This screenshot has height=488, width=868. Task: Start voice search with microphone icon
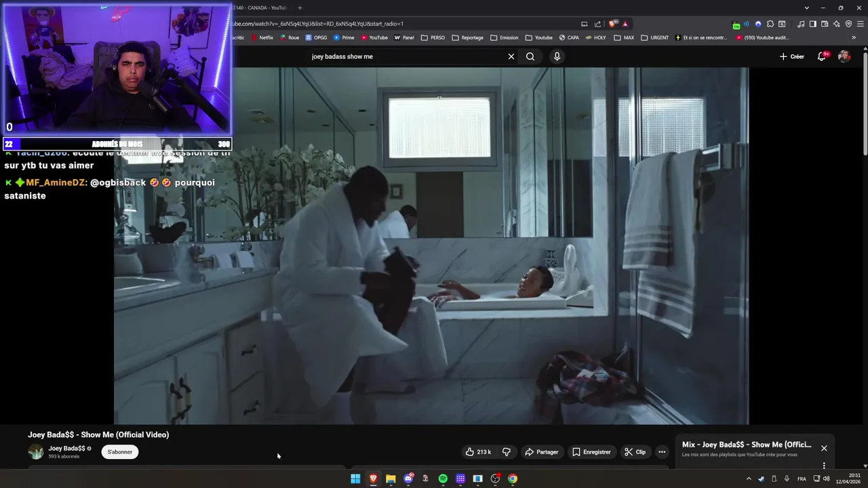557,56
